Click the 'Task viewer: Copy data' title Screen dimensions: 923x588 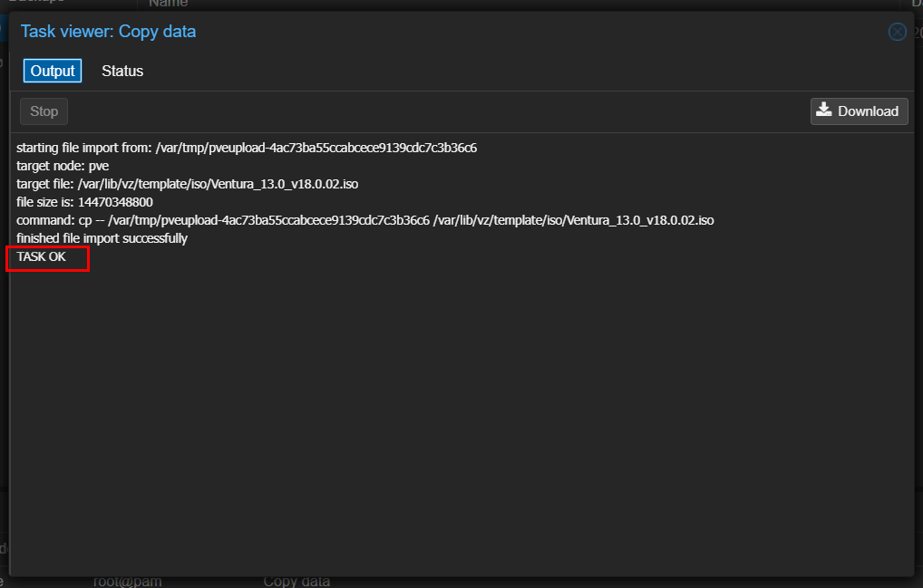pos(108,32)
